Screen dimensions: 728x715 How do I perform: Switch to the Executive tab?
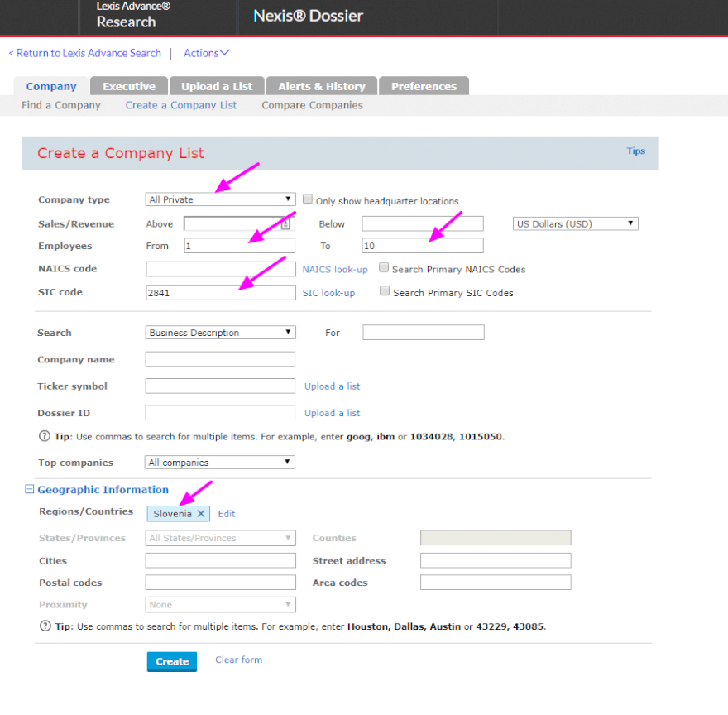(x=128, y=86)
